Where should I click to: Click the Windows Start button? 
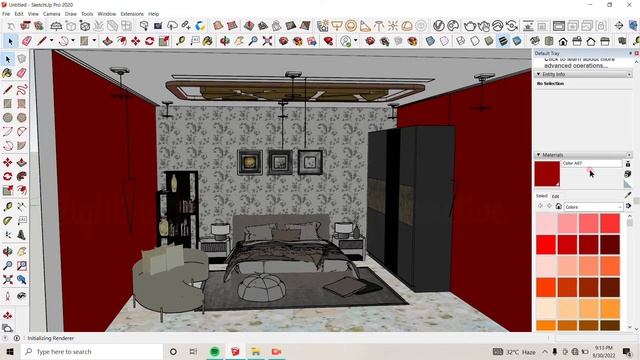coord(9,351)
